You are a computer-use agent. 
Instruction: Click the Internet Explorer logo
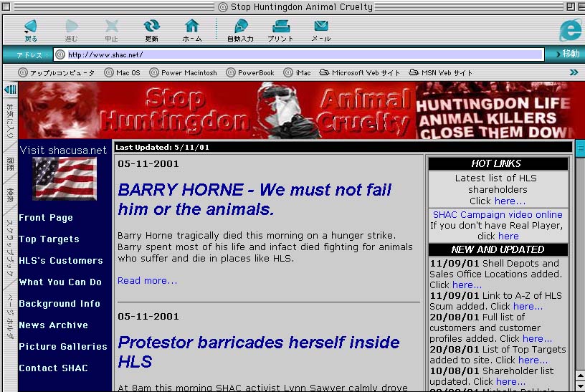point(571,30)
